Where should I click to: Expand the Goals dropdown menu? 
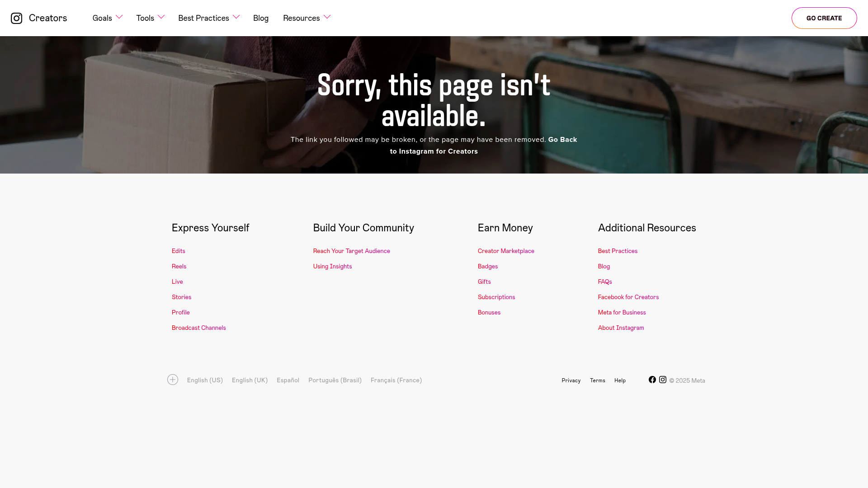(x=108, y=18)
